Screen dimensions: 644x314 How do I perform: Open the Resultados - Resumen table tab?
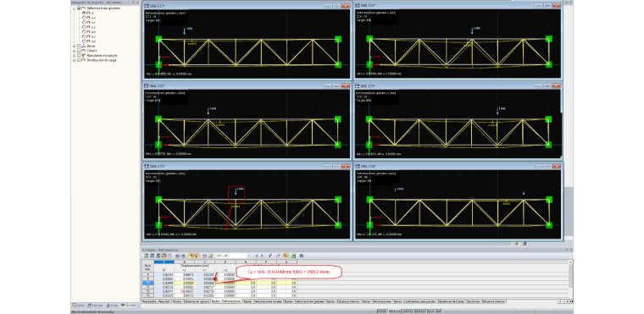tap(157, 301)
